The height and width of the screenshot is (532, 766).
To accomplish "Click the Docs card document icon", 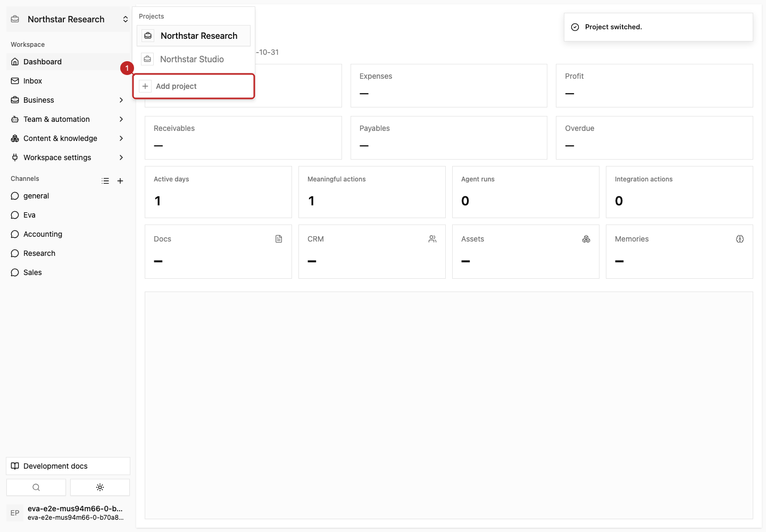I will [x=279, y=239].
